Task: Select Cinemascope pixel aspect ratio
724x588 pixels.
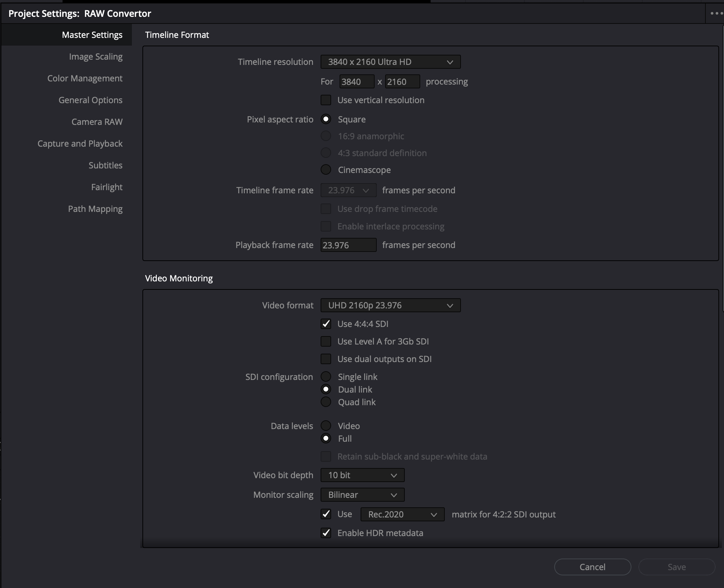Action: pos(326,170)
